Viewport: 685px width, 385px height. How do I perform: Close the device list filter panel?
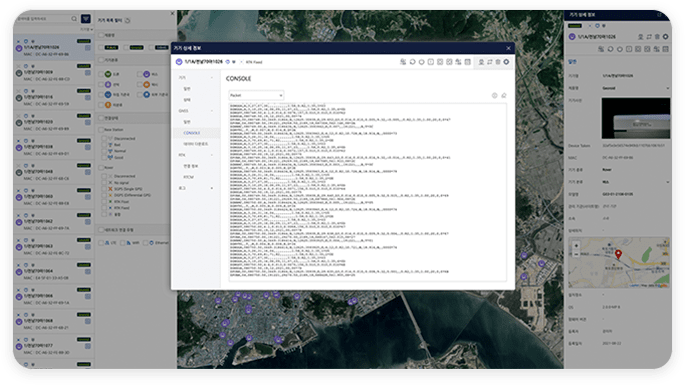tap(172, 14)
